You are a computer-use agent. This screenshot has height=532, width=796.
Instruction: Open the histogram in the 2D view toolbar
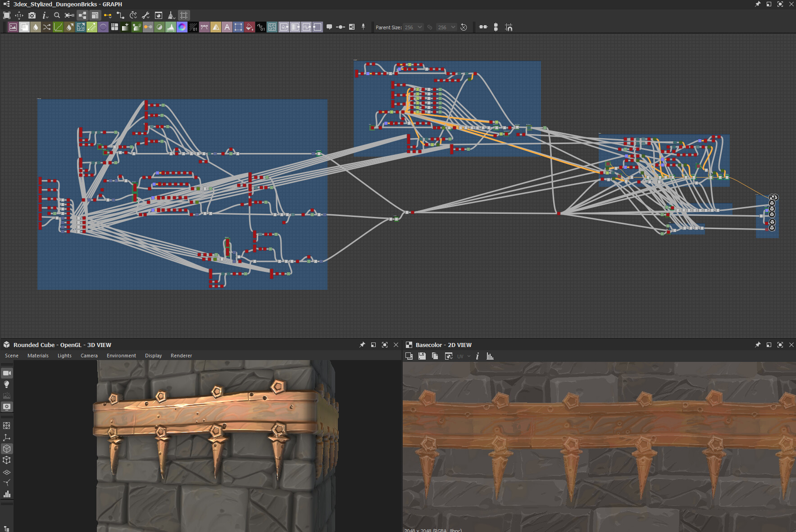(490, 356)
